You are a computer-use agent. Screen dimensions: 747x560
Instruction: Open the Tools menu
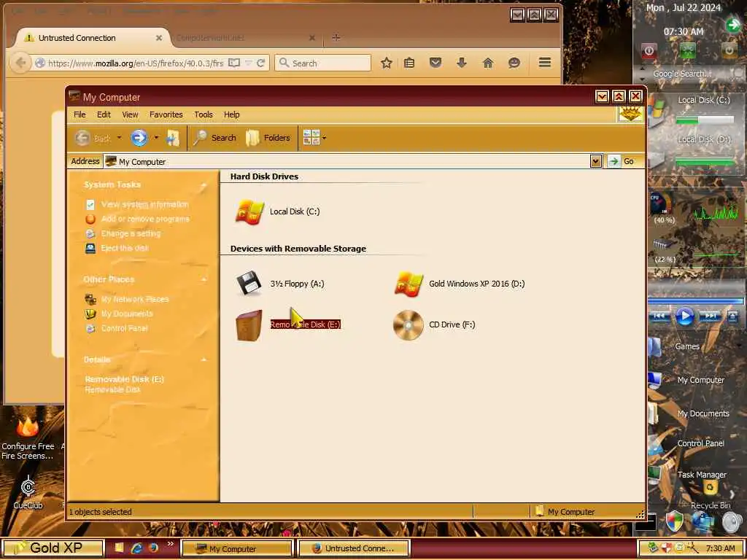pos(204,114)
